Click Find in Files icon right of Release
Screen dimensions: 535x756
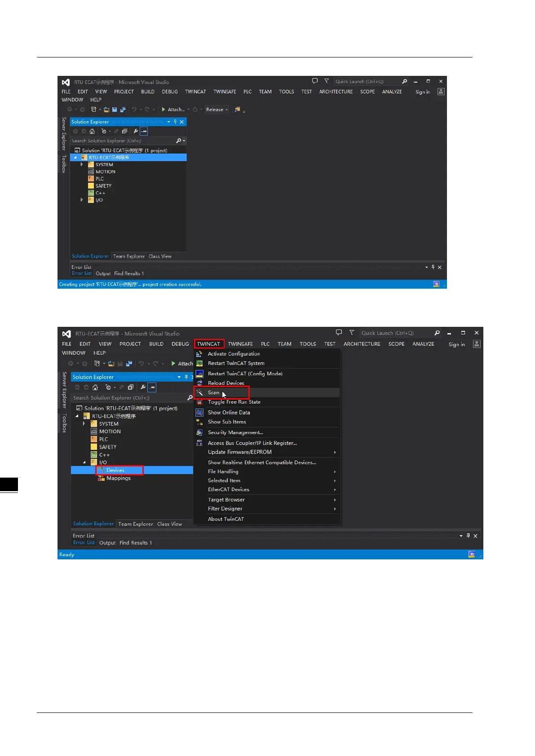tap(238, 110)
